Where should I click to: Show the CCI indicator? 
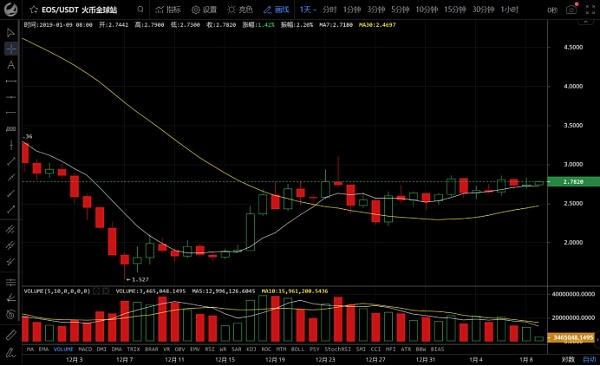click(376, 349)
